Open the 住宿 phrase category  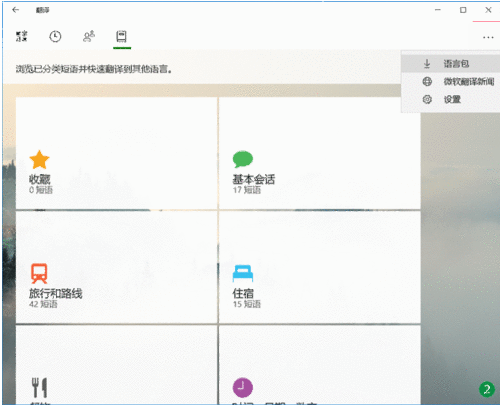coord(320,267)
